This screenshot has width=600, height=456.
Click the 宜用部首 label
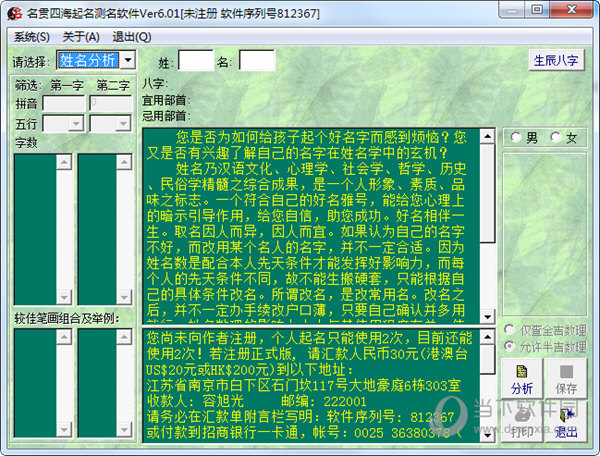164,100
